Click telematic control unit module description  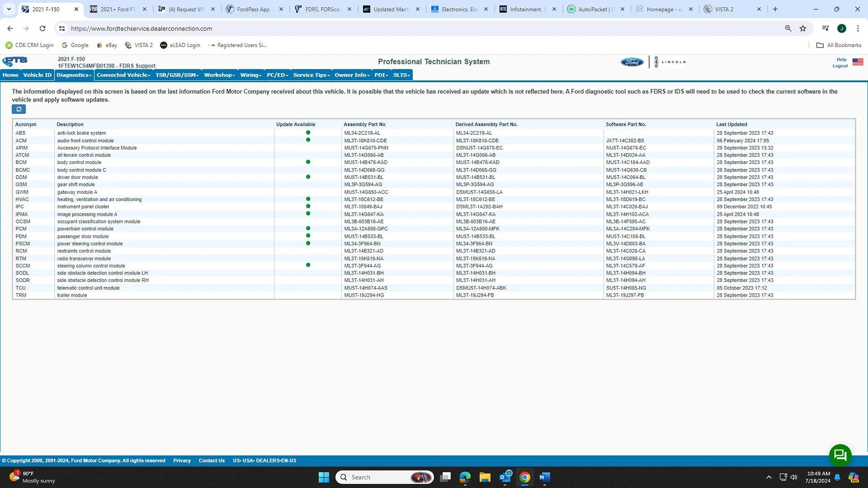(88, 288)
